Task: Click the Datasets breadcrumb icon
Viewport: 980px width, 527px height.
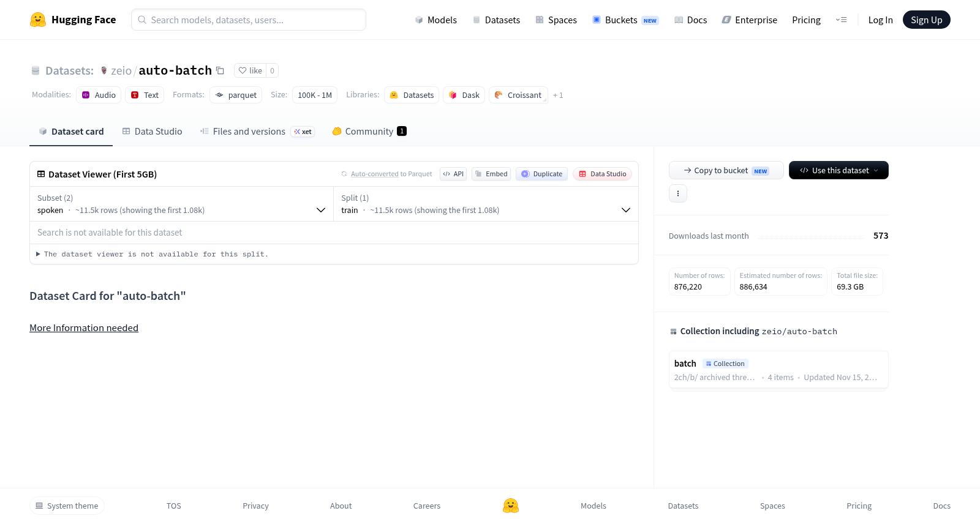Action: [36, 71]
